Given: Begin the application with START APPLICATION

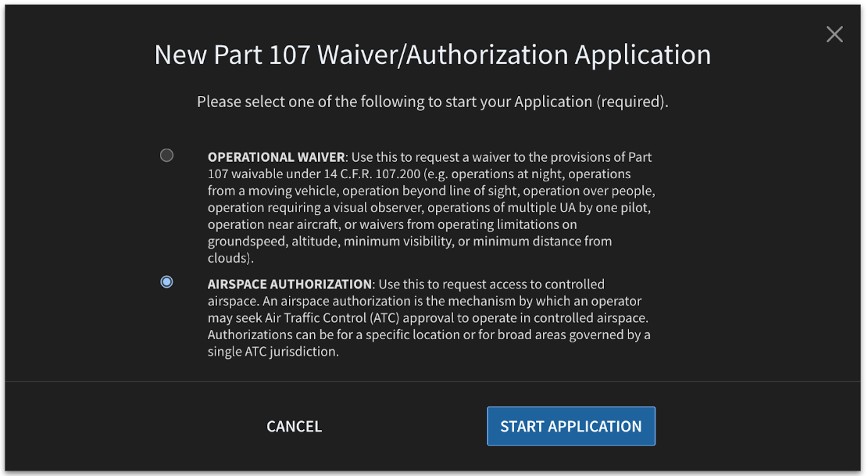Looking at the screenshot, I should [x=571, y=426].
